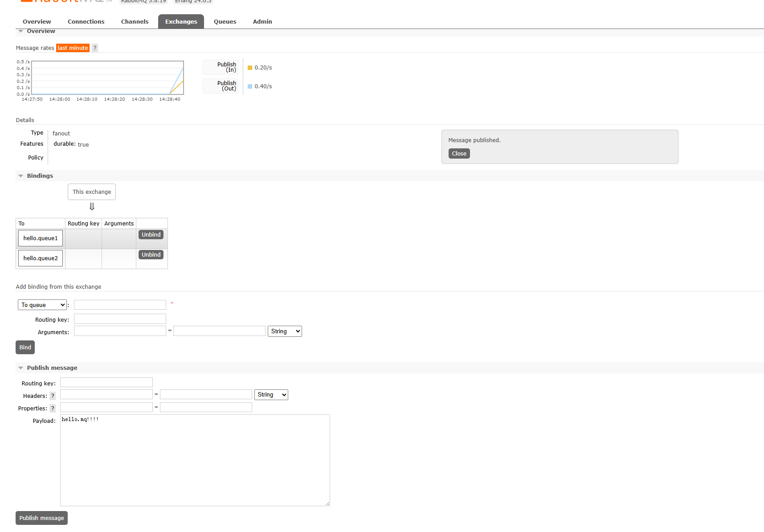
Task: Click the Publish (Out) blue legend swatch
Action: pos(250,86)
